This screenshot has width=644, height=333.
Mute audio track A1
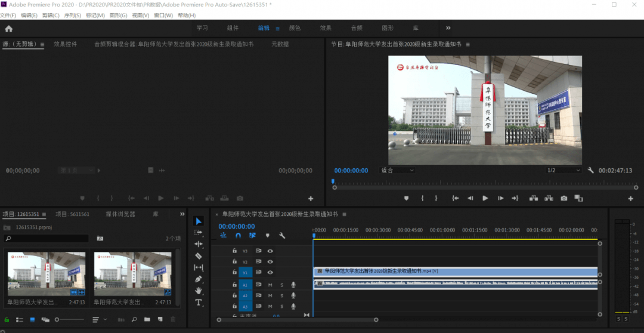coord(270,285)
